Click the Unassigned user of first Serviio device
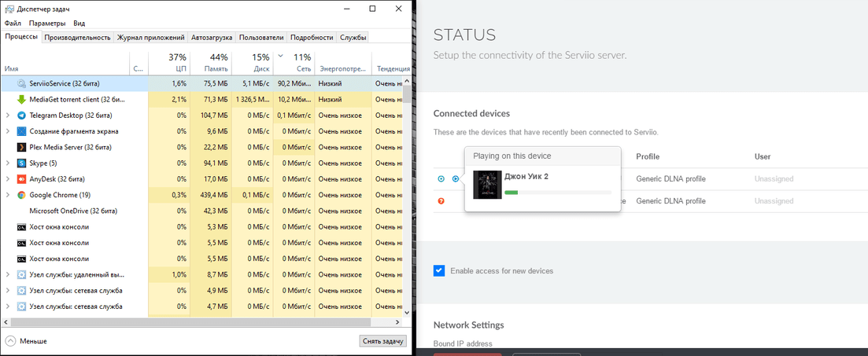This screenshot has height=356, width=868. click(774, 179)
